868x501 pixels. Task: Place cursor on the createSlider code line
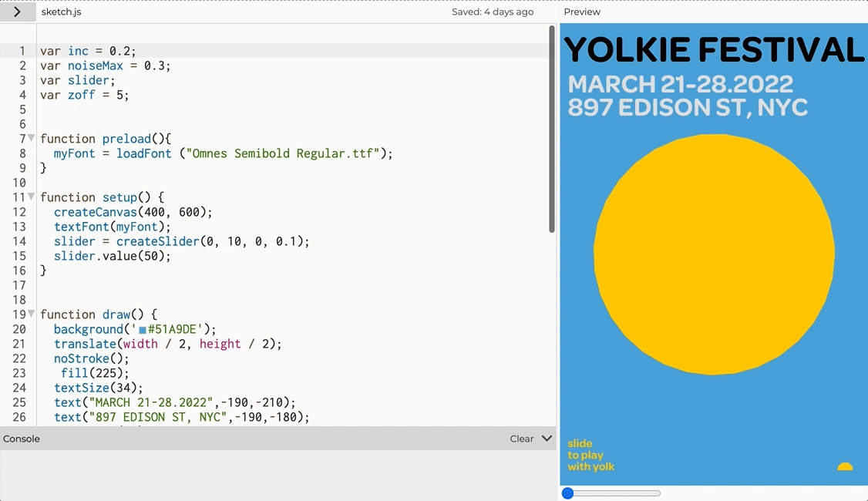(182, 241)
